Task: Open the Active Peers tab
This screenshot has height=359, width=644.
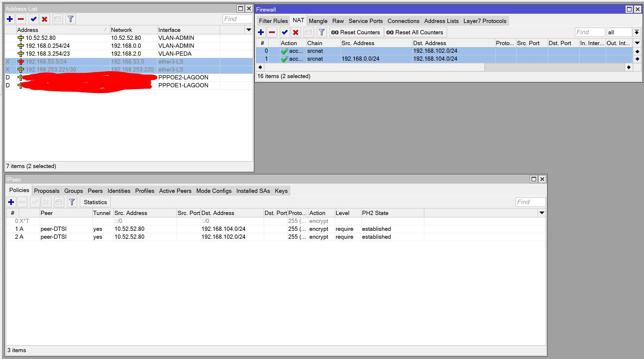Action: (x=175, y=191)
